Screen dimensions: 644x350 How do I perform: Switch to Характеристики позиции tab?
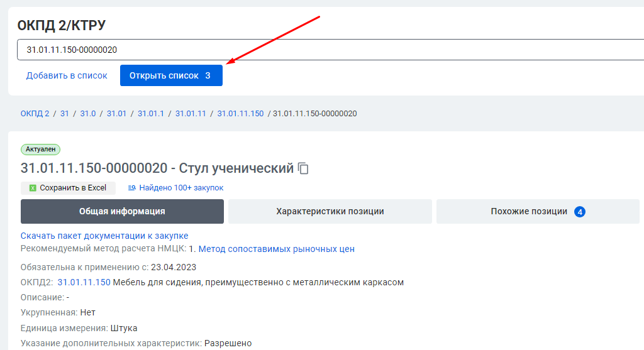(x=330, y=211)
